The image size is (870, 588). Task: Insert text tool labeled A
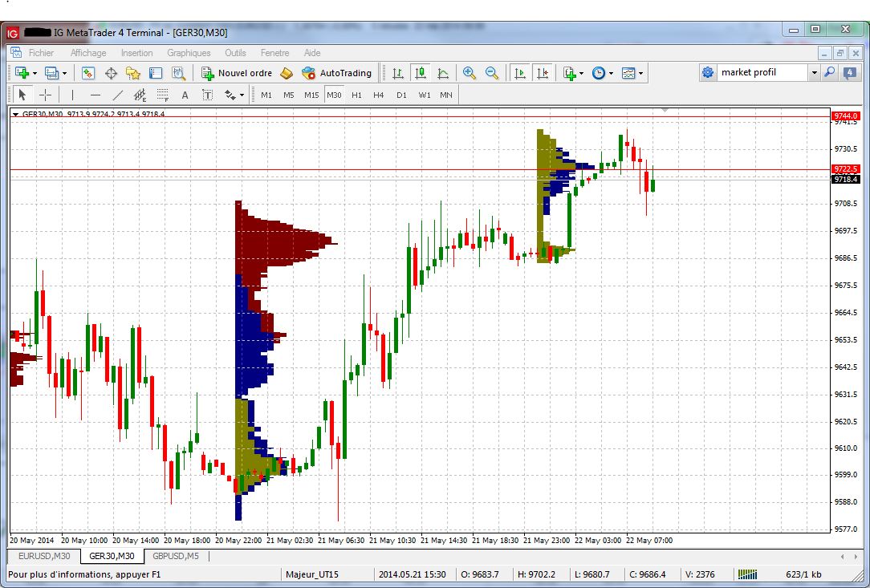[185, 95]
